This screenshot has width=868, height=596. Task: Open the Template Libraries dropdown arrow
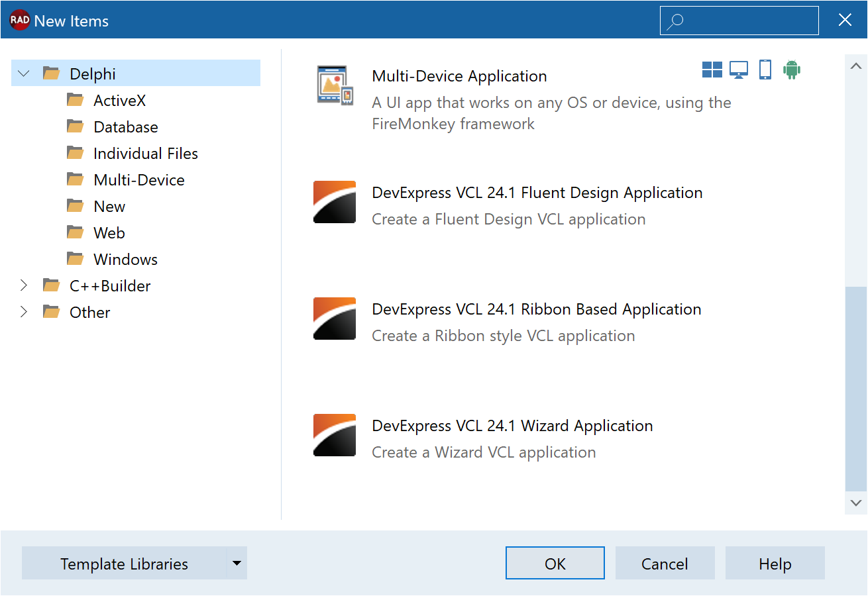(237, 564)
